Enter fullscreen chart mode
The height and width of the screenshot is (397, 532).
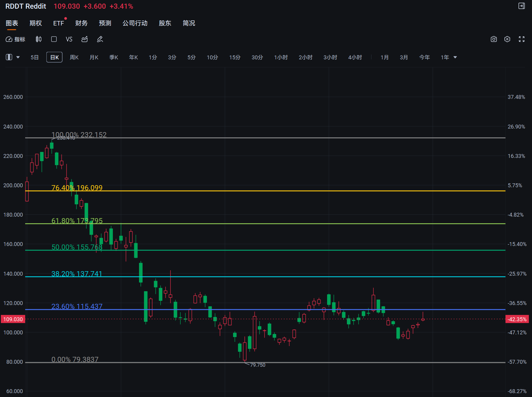(x=522, y=39)
